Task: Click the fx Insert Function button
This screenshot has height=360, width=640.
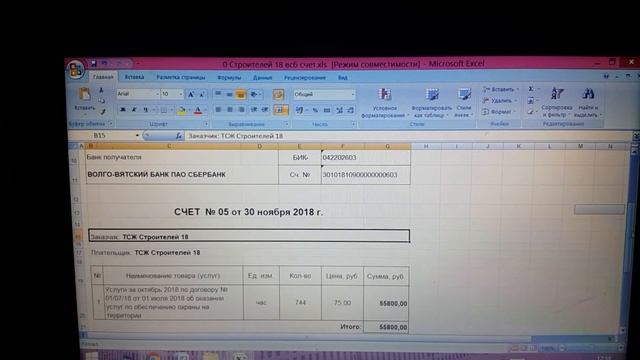Action: click(x=178, y=136)
